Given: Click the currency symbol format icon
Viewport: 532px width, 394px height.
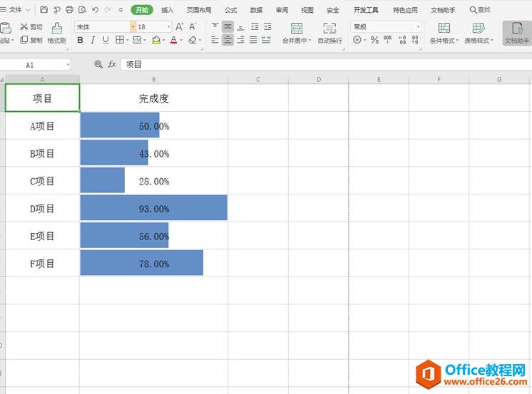Looking at the screenshot, I should [357, 40].
